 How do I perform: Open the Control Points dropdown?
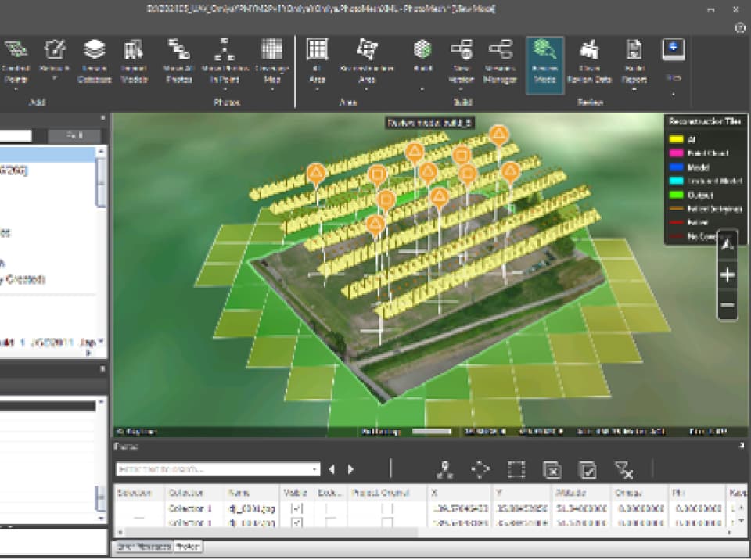tap(16, 89)
